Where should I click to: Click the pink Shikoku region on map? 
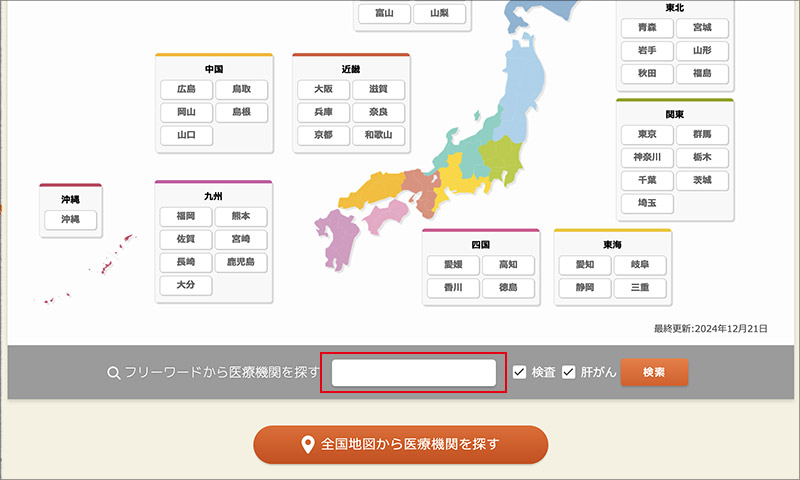click(386, 217)
